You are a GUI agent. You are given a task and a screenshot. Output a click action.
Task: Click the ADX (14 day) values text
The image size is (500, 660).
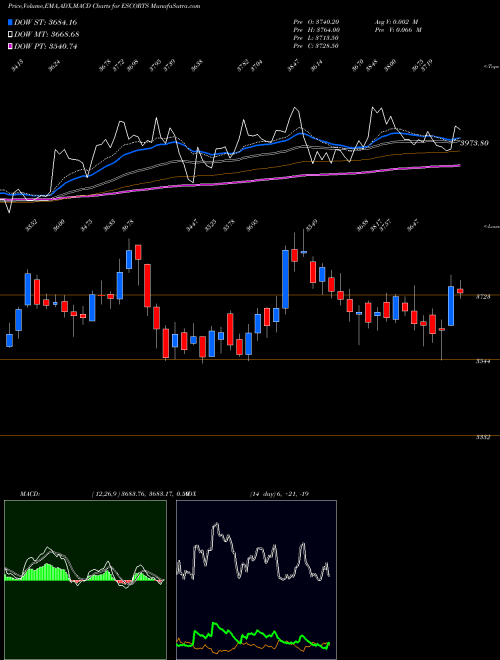279,494
